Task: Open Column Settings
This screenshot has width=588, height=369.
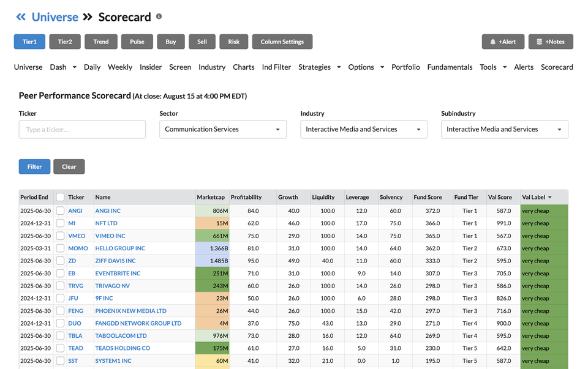Action: coord(282,42)
